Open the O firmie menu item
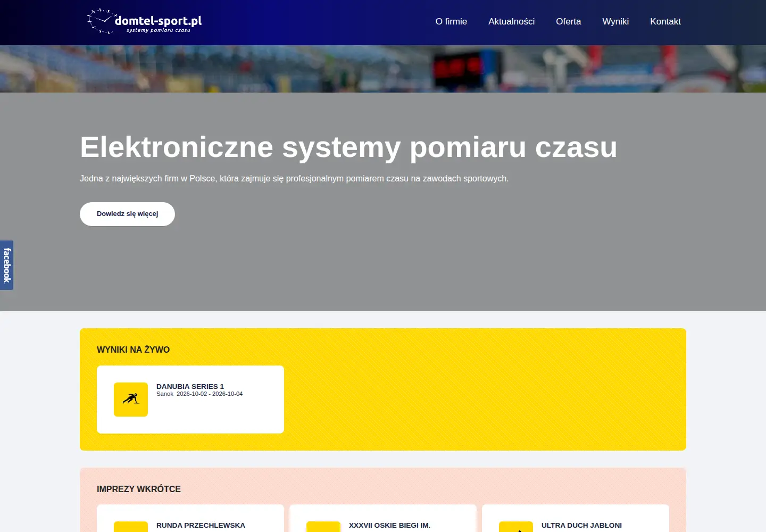766x532 pixels. coord(451,22)
